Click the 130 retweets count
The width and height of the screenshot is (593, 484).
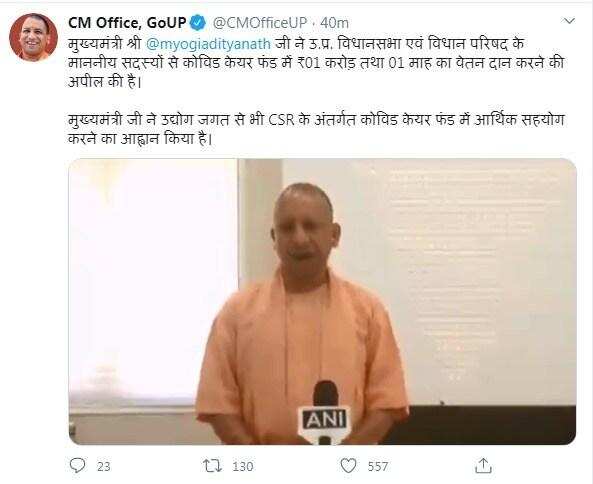pyautogui.click(x=242, y=467)
